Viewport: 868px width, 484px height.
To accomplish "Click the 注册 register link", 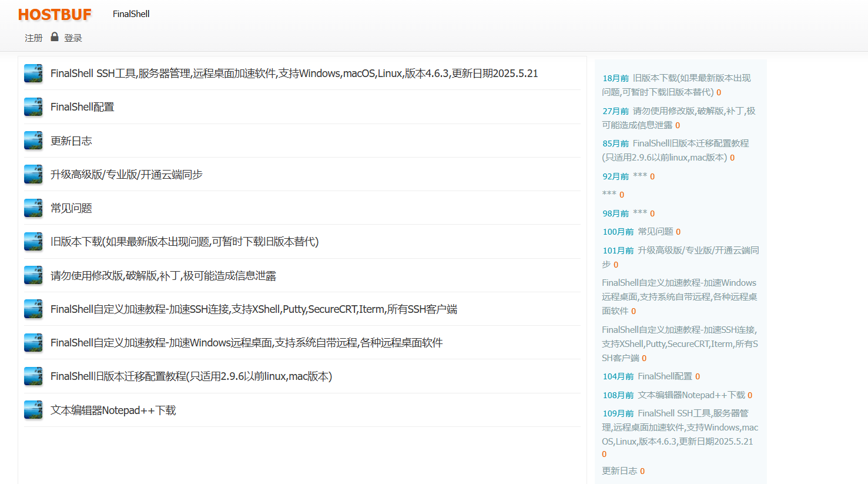I will (33, 38).
